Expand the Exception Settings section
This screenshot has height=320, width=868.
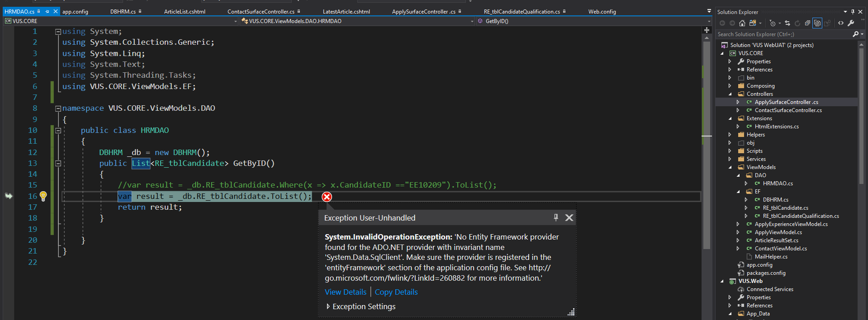click(328, 306)
